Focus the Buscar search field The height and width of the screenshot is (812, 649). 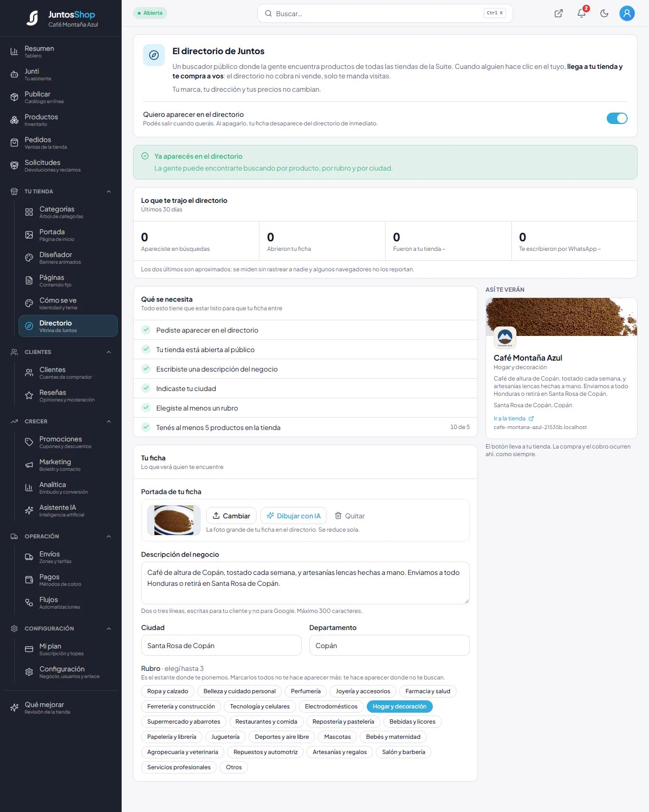coord(385,13)
